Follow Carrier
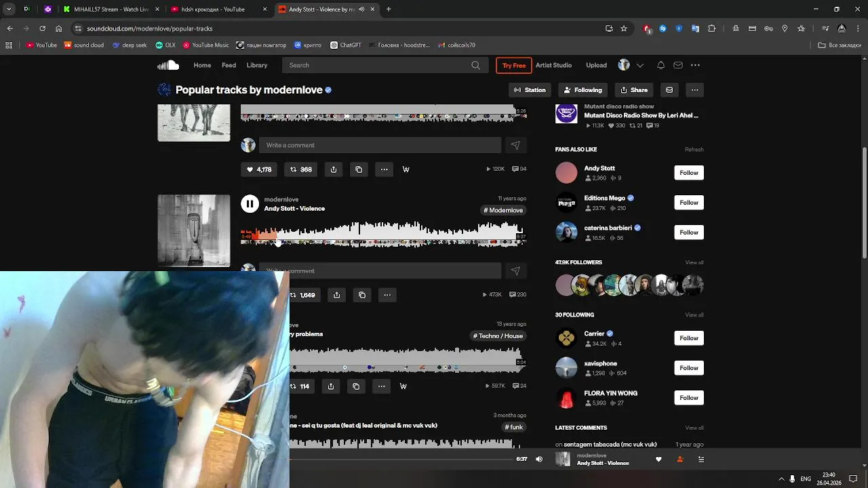 point(689,338)
